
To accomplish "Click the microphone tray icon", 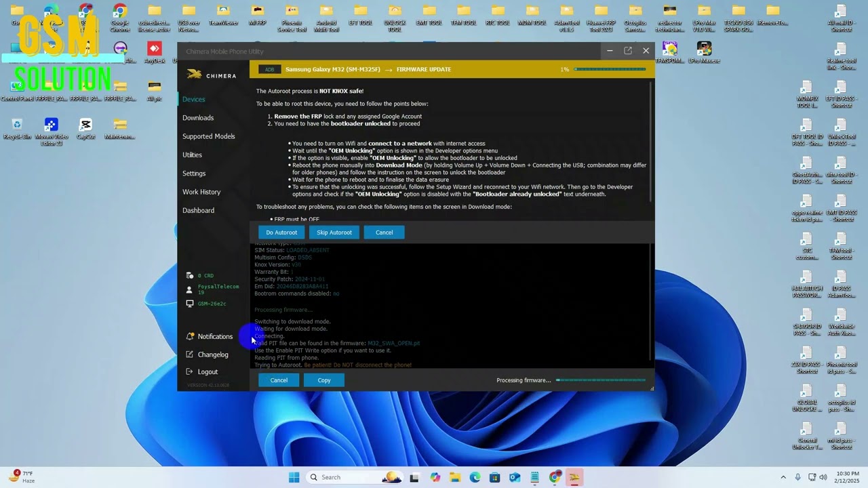I will point(797,477).
